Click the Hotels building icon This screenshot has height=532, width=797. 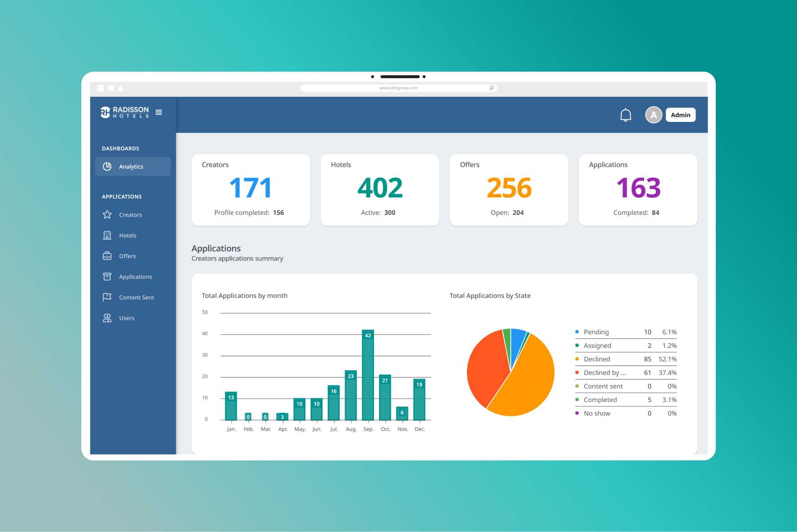pos(107,235)
